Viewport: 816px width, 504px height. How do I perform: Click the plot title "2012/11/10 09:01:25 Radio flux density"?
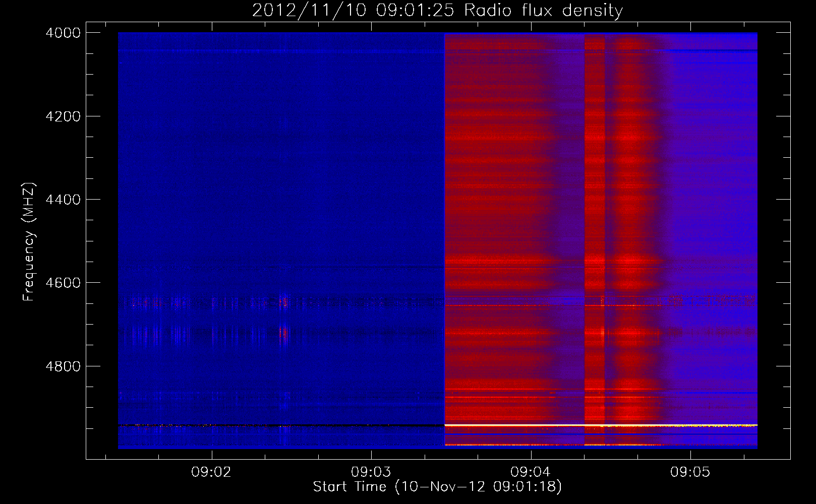(x=437, y=10)
